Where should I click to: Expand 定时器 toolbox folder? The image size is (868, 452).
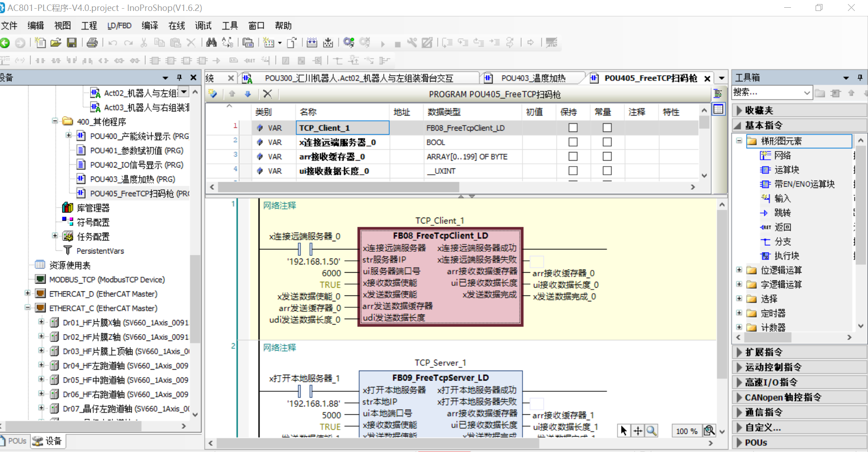(739, 313)
